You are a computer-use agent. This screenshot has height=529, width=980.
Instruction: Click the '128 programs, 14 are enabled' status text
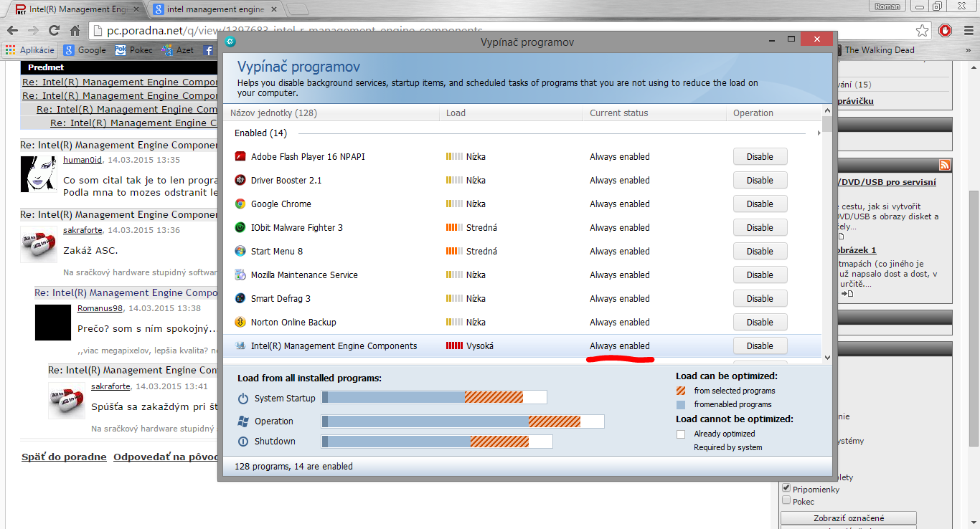click(293, 466)
